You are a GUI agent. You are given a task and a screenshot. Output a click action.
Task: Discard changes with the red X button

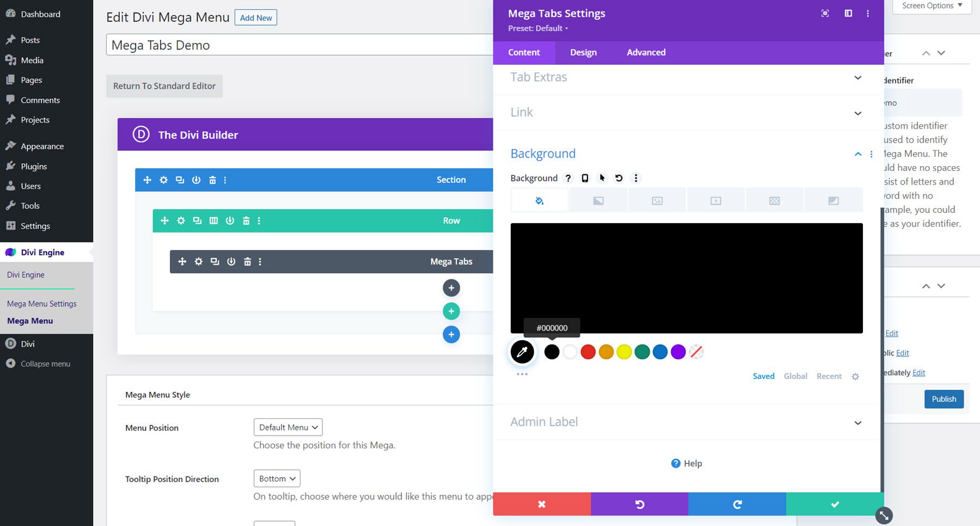(x=542, y=504)
